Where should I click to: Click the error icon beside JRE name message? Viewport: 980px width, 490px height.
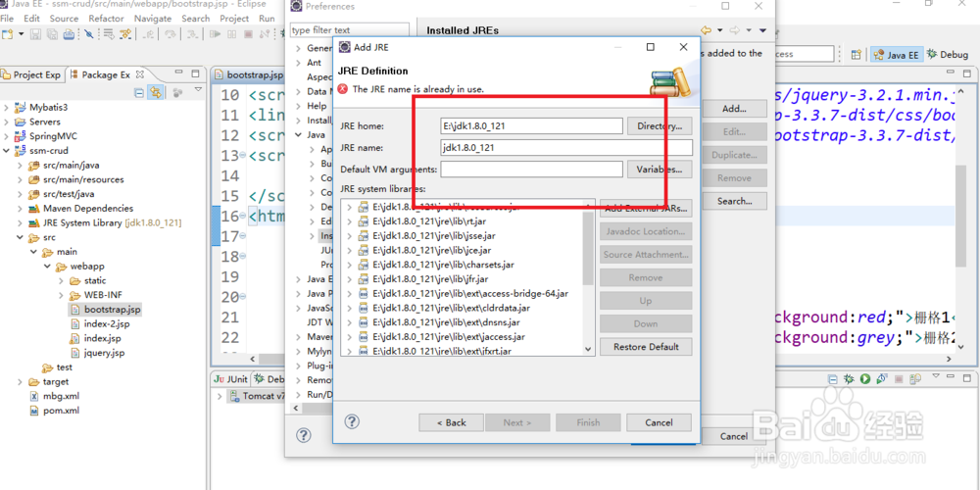pos(342,89)
